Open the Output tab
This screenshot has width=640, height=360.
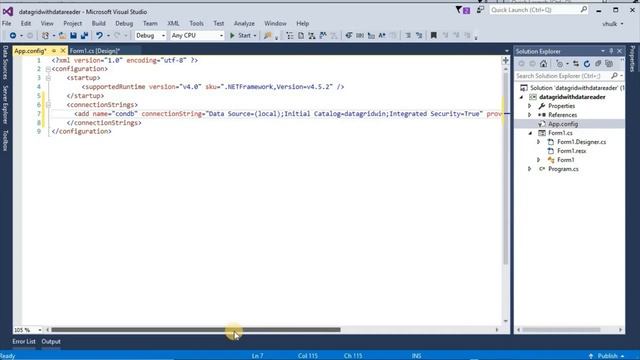51,342
